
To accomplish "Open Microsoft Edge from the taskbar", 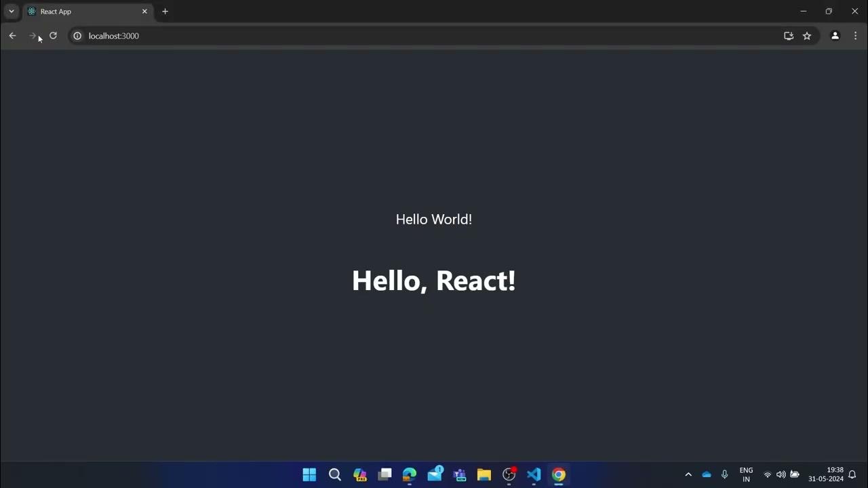I will [410, 474].
